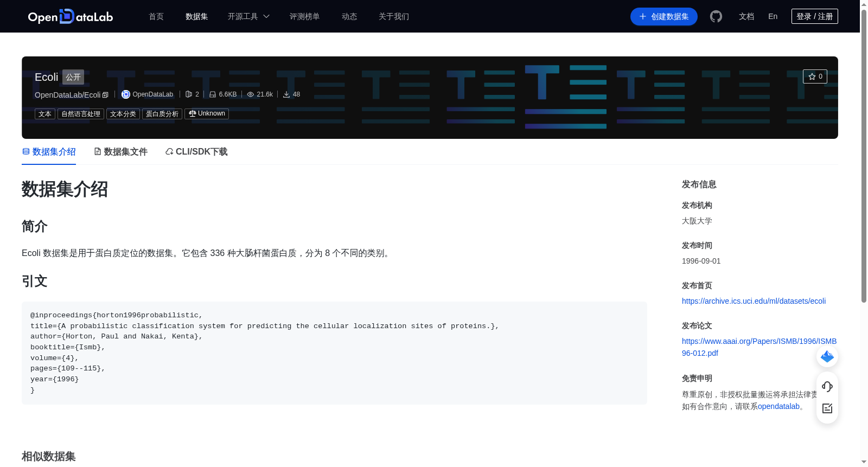Click the 创建数据集 button

(x=664, y=16)
